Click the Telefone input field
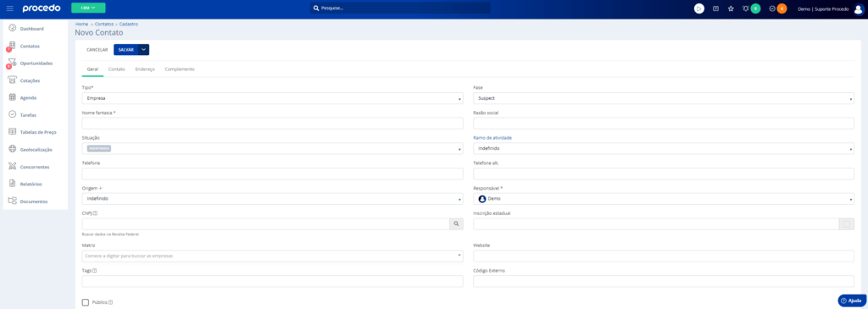This screenshot has width=868, height=309. (272, 174)
